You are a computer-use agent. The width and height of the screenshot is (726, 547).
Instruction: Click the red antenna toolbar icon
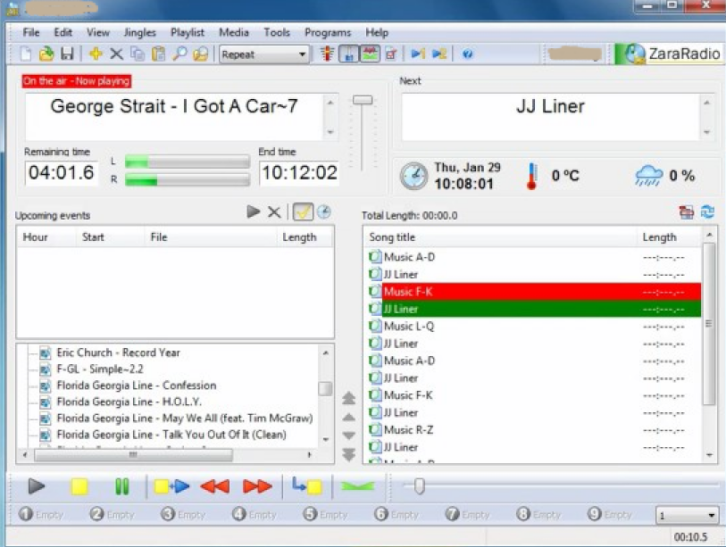(x=327, y=54)
